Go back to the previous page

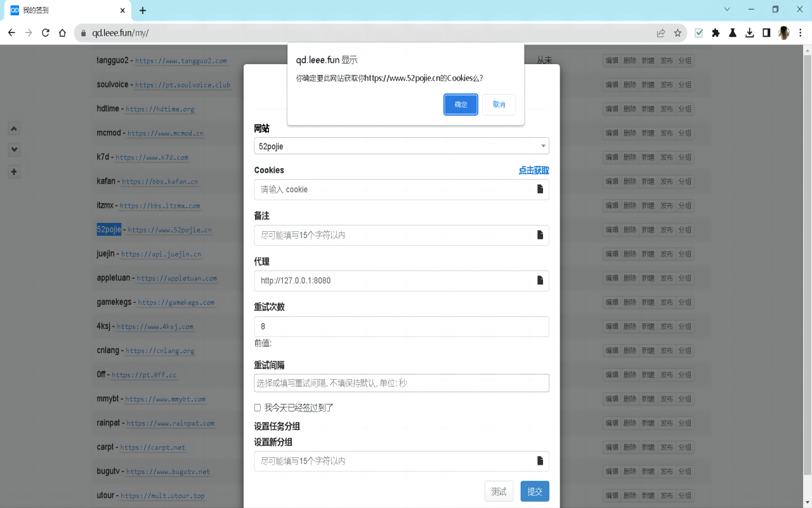11,33
